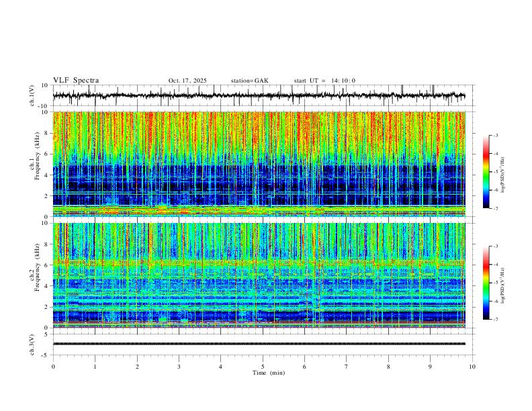Click the "station=GAK" header label
This screenshot has height=411, width=532.
249,81
